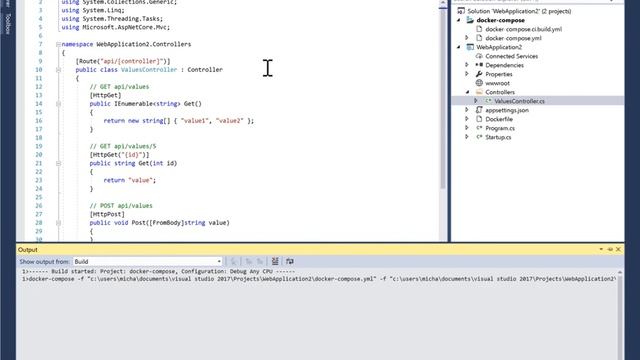
Task: Click the [HttpPost] attribute in code
Action: point(107,214)
